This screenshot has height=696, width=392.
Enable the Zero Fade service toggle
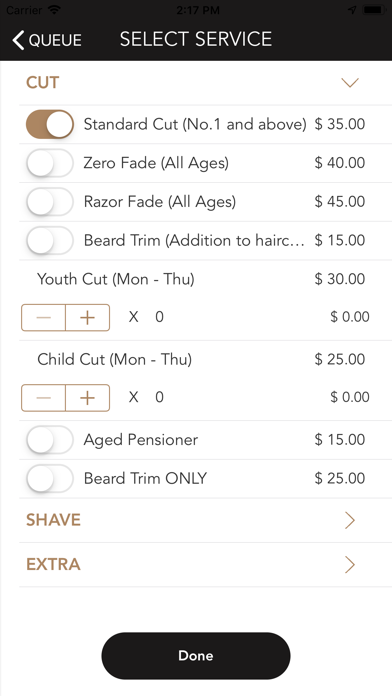coord(50,163)
